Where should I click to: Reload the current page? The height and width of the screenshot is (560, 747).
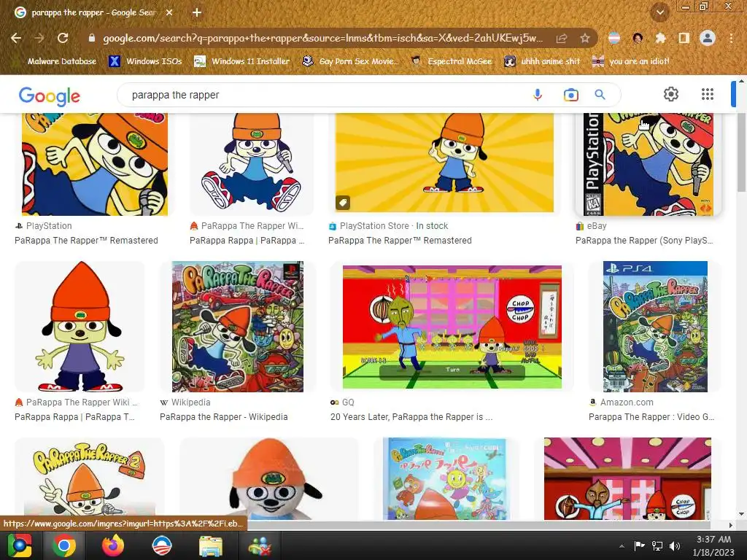click(63, 38)
